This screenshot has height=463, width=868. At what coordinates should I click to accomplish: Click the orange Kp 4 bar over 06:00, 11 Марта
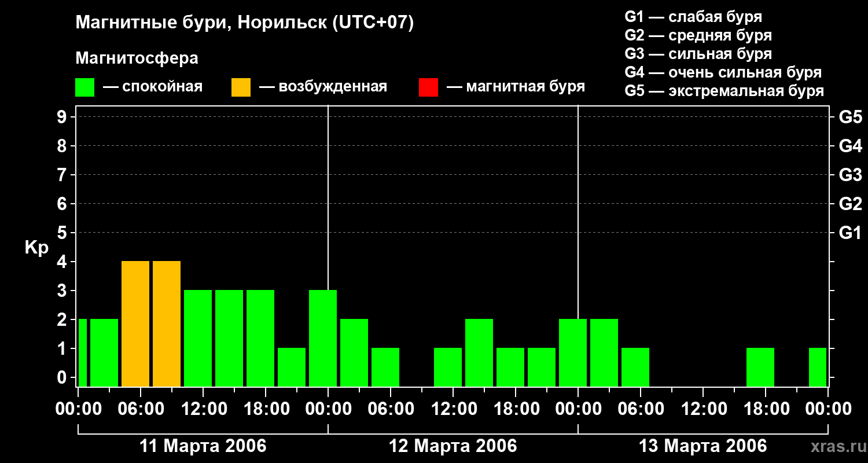tap(135, 324)
